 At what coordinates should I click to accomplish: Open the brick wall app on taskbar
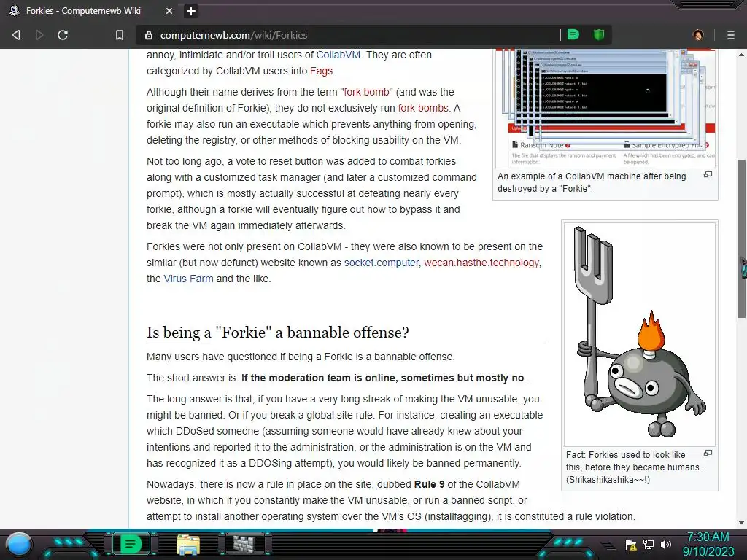pos(244,544)
